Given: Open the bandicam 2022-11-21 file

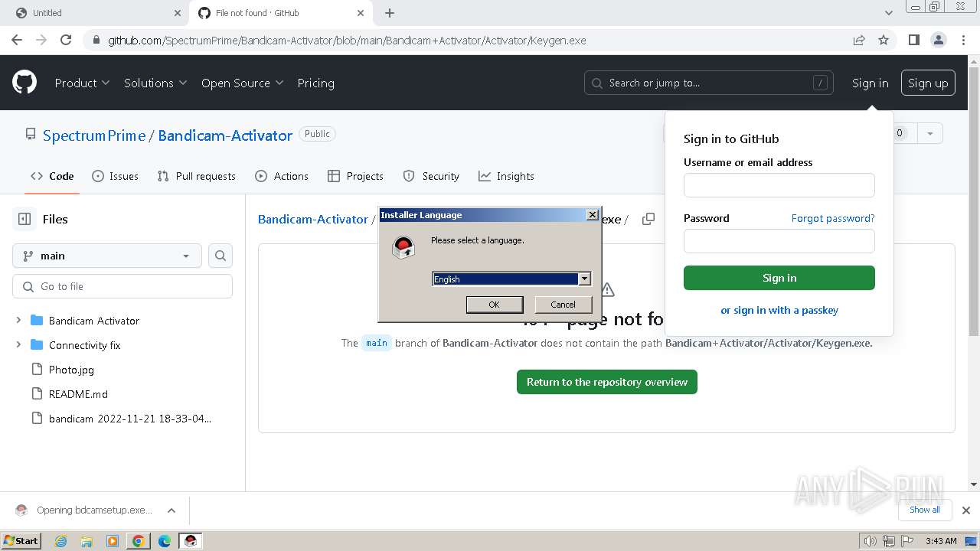Looking at the screenshot, I should coord(130,419).
